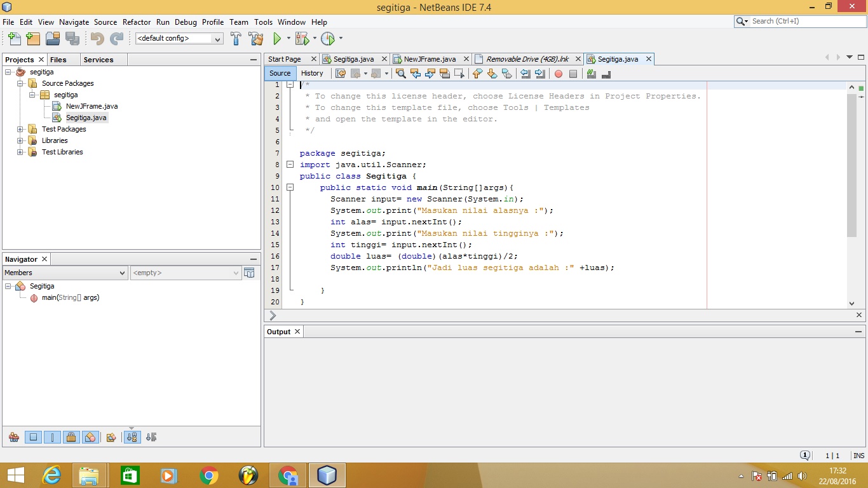This screenshot has height=488, width=868.
Task: Open the Refactor menu
Action: tap(137, 22)
